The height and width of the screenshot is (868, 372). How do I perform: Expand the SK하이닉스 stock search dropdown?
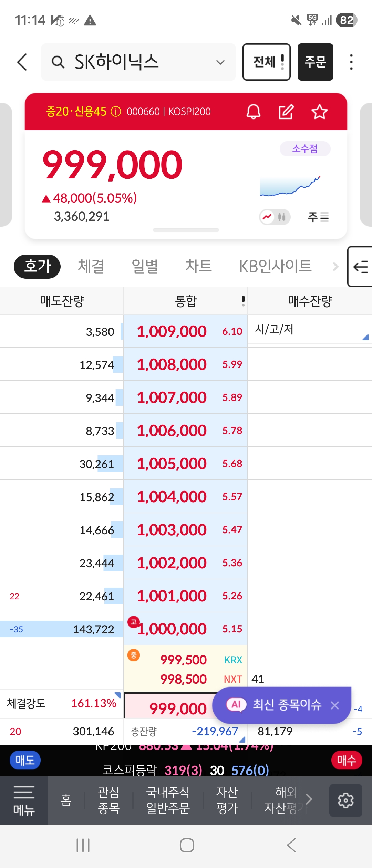coord(220,62)
